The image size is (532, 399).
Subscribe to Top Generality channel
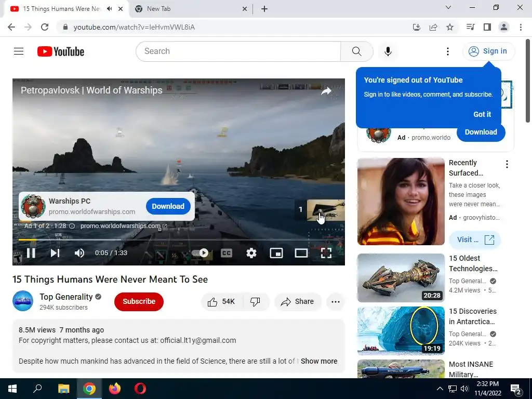[139, 302]
